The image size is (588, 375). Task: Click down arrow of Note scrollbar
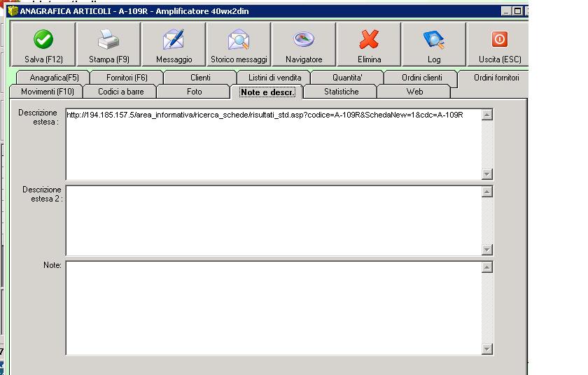click(486, 349)
